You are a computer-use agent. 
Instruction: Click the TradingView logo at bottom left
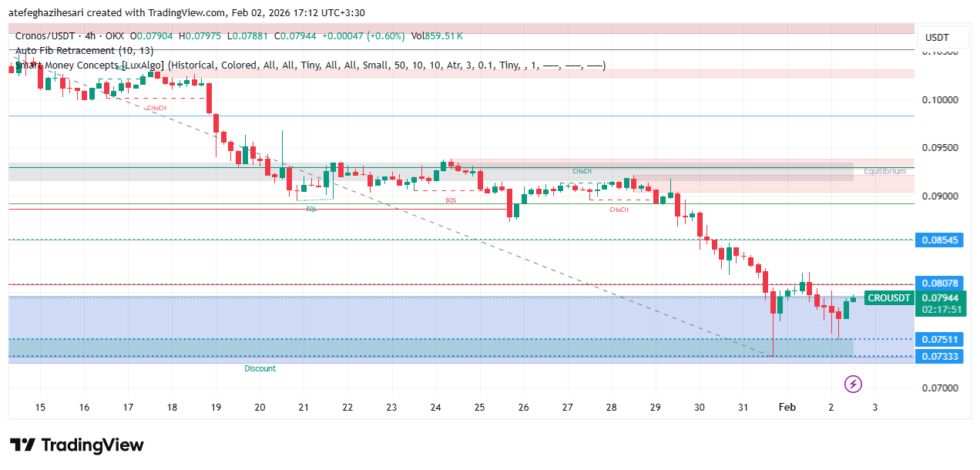pos(77,445)
